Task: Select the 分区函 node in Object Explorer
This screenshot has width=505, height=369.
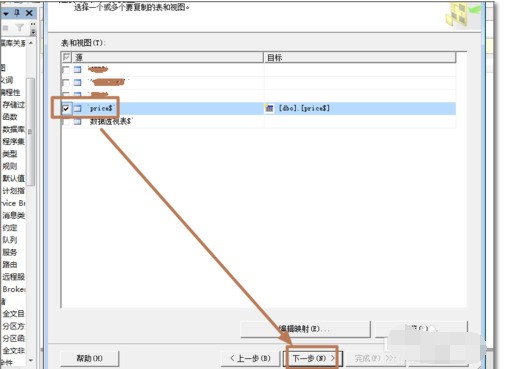Action: [13, 338]
